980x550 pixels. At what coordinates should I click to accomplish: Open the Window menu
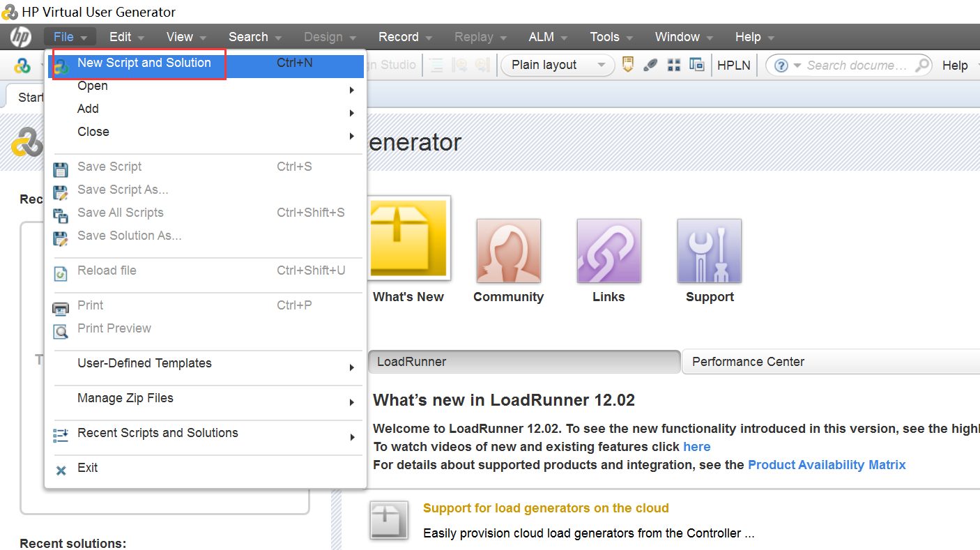(684, 37)
